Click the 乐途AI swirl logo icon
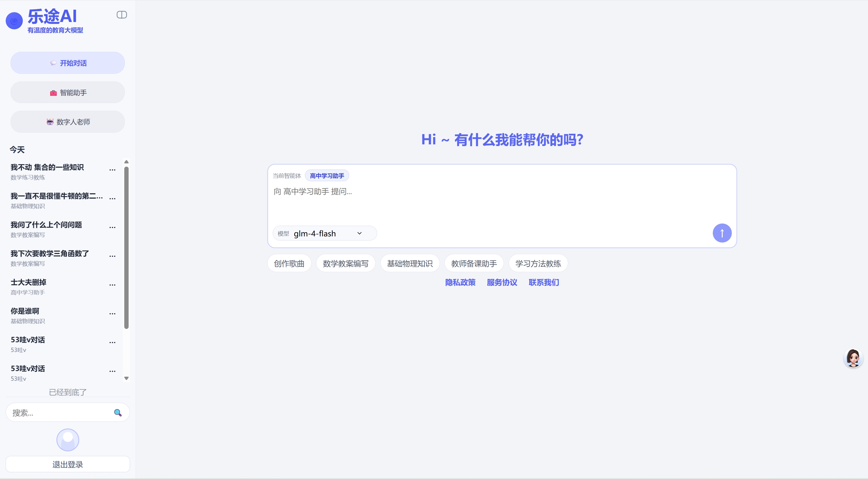868x479 pixels. [x=14, y=21]
